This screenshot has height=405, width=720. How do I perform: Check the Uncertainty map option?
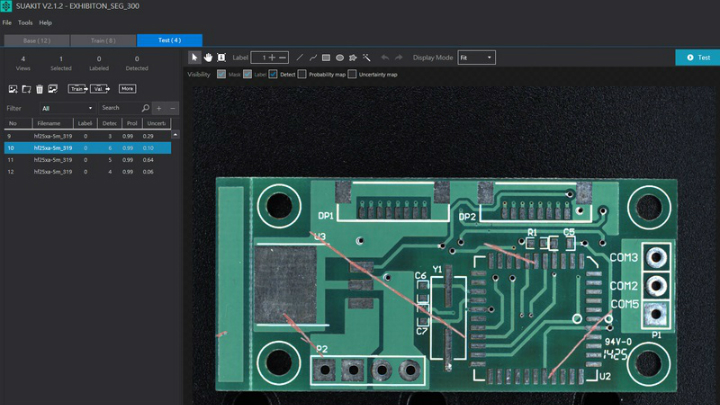(352, 75)
